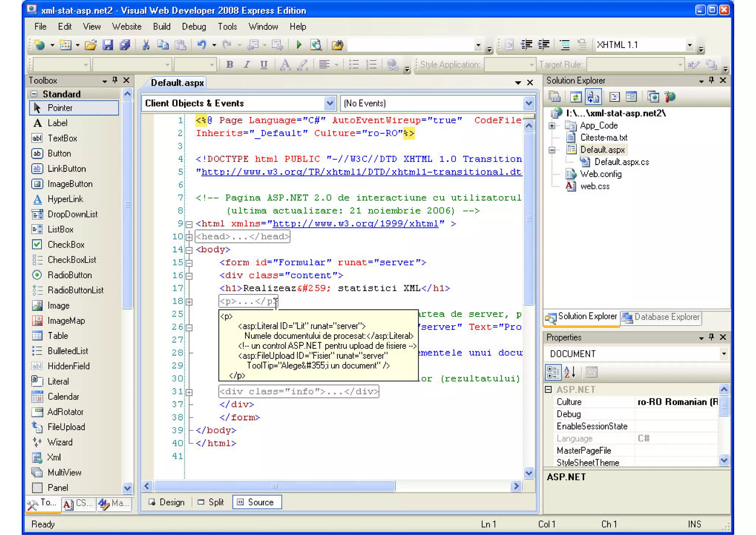Image resolution: width=756 pixels, height=535 pixels.
Task: Click the View in Browser icon
Action: (316, 45)
